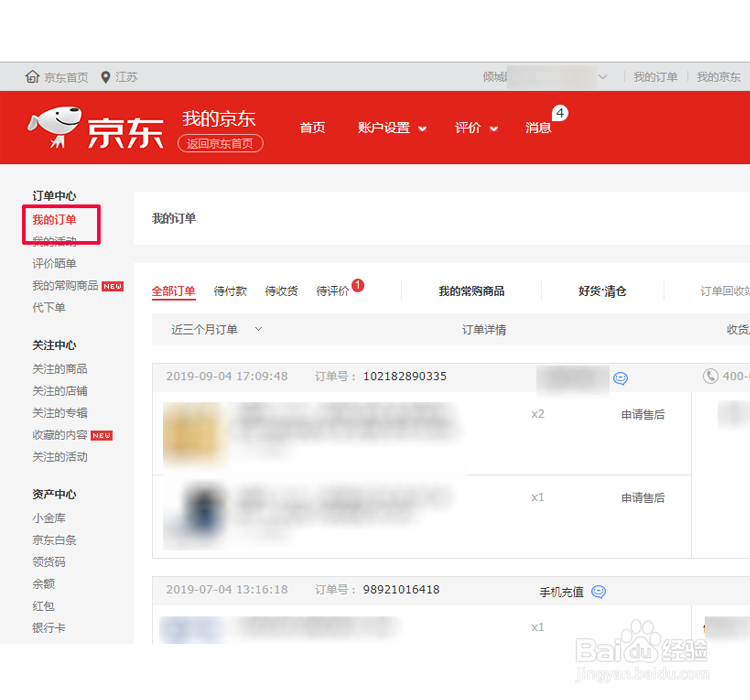Click the JD dog mascot logo
The image size is (750, 700).
[x=55, y=127]
